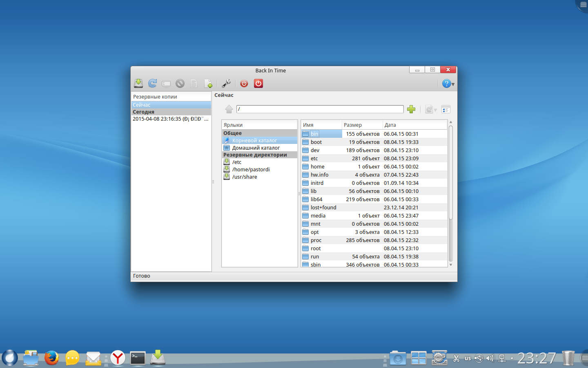Viewport: 588px width, 368px height.
Task: Select Домашний каталог in shortcuts
Action: click(256, 148)
